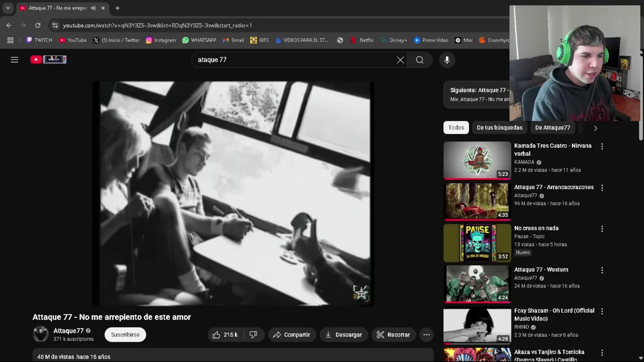Select the De Attaque77 chip
644x362 pixels.
click(552, 128)
